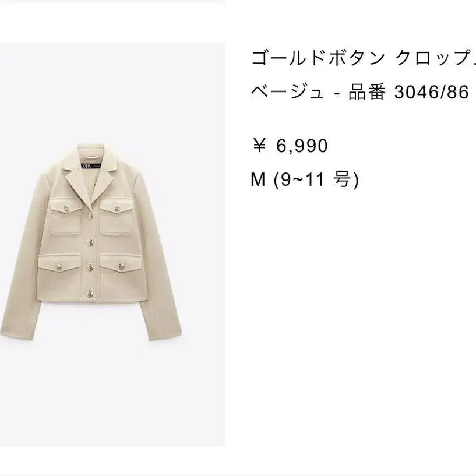The image size is (476, 476).
Task: Click the gold button on lower-right flap pocket
Action: coord(122,266)
